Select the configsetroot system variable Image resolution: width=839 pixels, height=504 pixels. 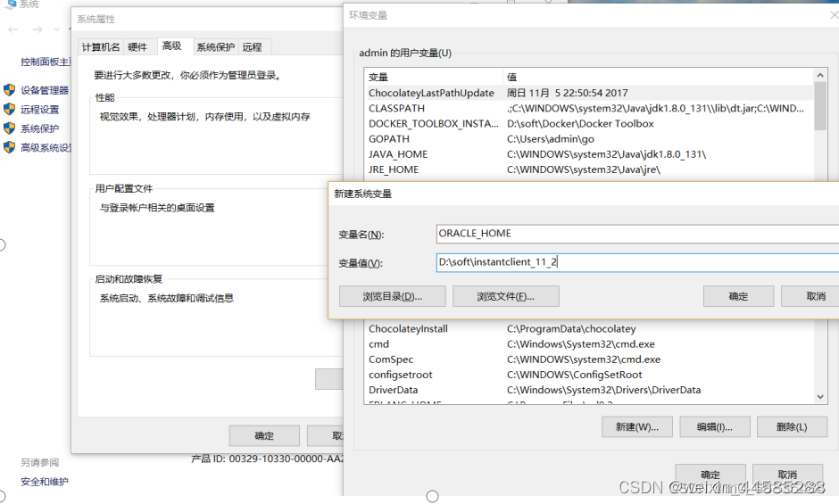pyautogui.click(x=589, y=375)
